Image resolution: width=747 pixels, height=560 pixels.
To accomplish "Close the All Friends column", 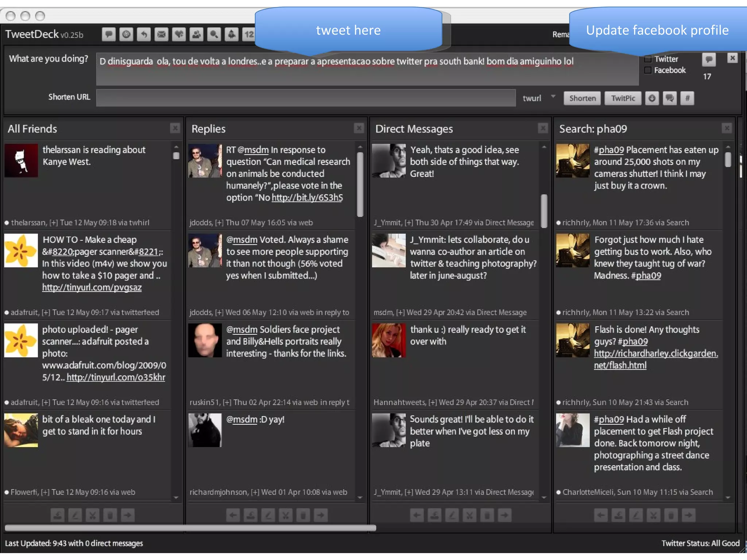I will pos(175,128).
